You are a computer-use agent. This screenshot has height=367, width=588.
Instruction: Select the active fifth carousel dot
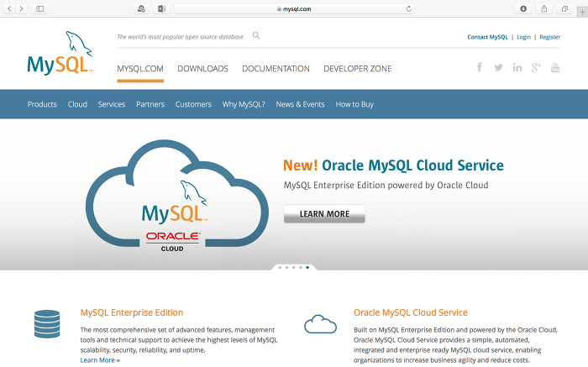click(307, 267)
